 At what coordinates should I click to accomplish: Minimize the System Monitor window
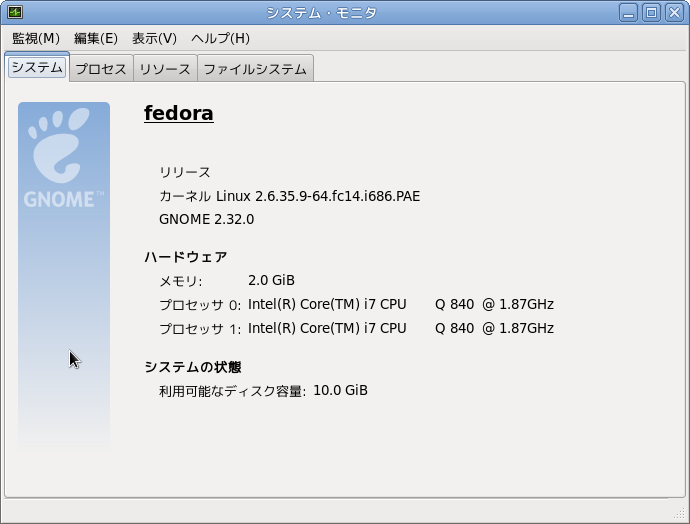[x=628, y=12]
